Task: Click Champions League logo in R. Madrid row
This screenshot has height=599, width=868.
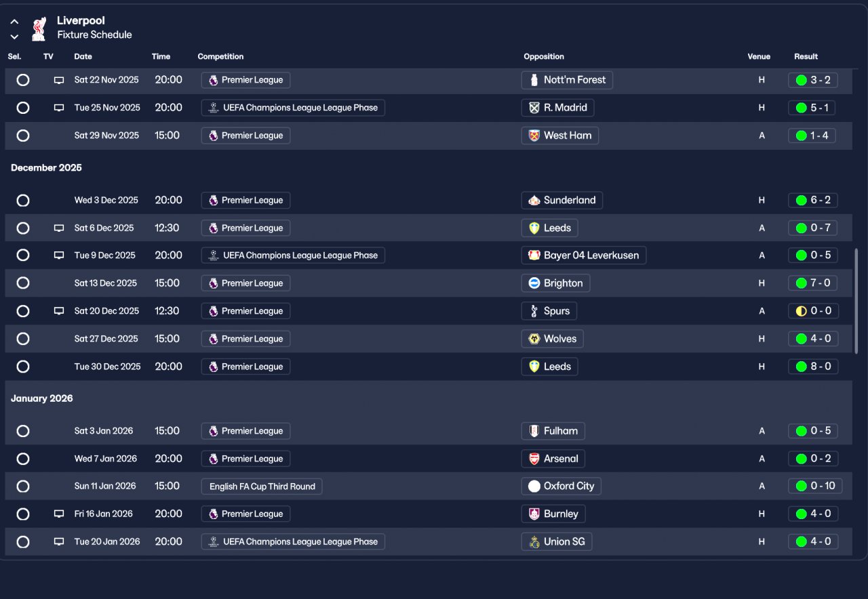Action: 214,108
